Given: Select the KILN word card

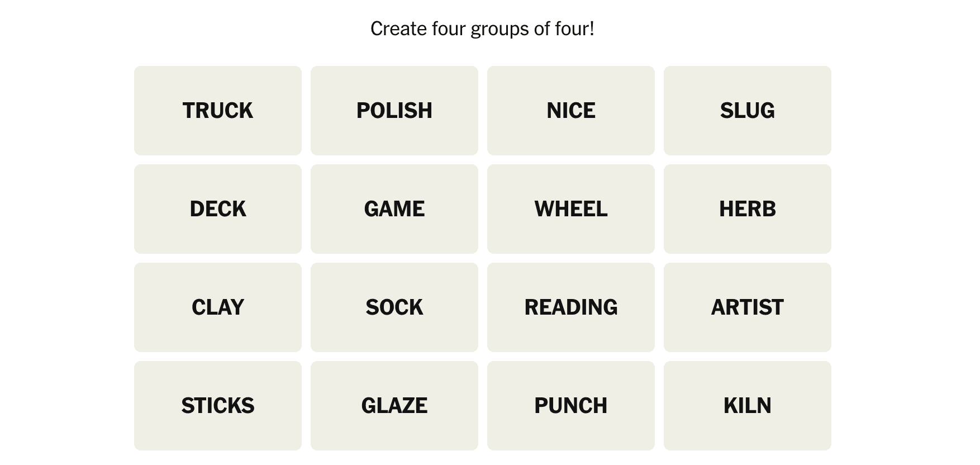Looking at the screenshot, I should [x=748, y=406].
